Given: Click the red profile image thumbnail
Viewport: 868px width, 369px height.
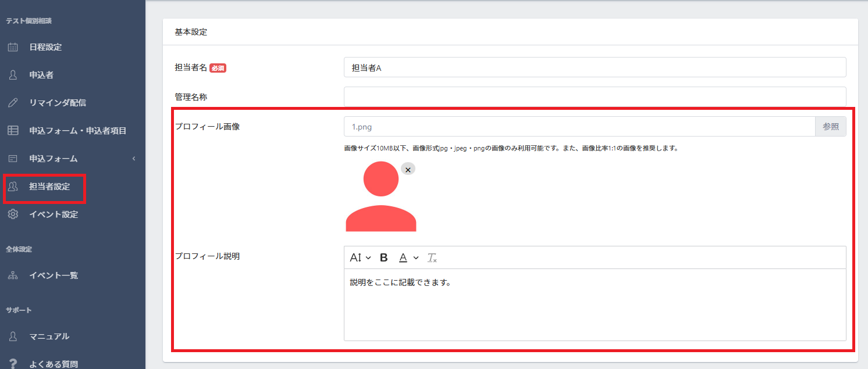Looking at the screenshot, I should (x=381, y=198).
